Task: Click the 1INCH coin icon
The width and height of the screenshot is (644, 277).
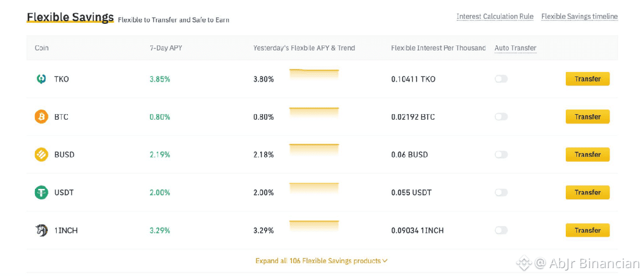Action: (x=41, y=230)
